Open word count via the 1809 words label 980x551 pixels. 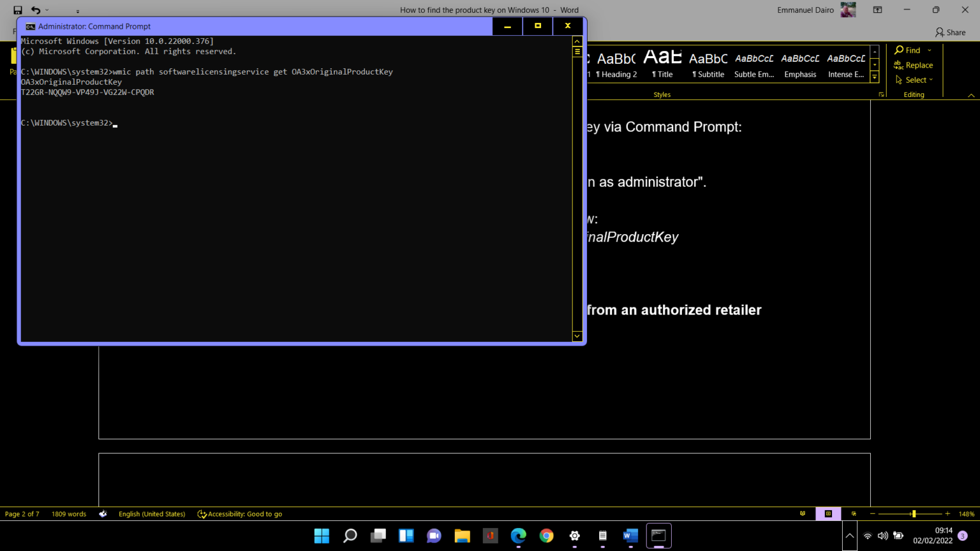point(69,513)
